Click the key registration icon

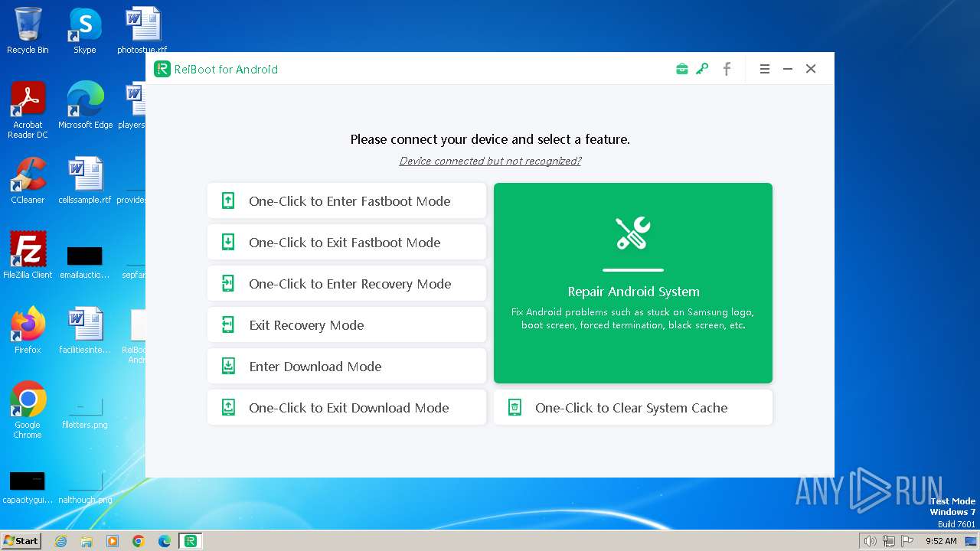[x=702, y=69]
